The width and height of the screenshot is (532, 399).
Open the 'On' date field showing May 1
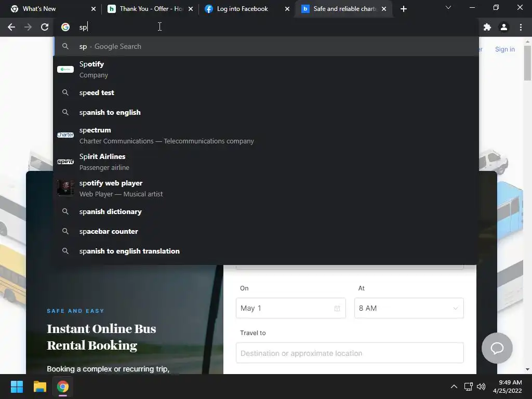click(291, 308)
